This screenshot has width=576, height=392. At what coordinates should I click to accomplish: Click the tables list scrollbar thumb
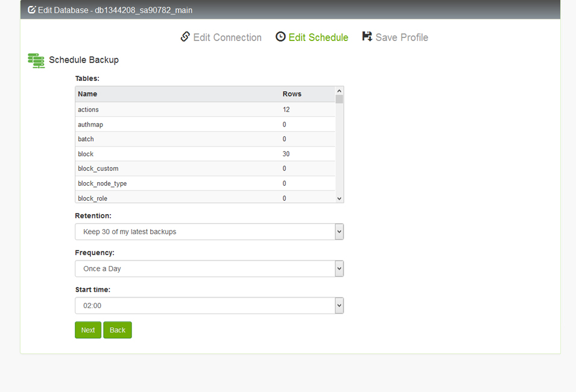click(x=339, y=99)
